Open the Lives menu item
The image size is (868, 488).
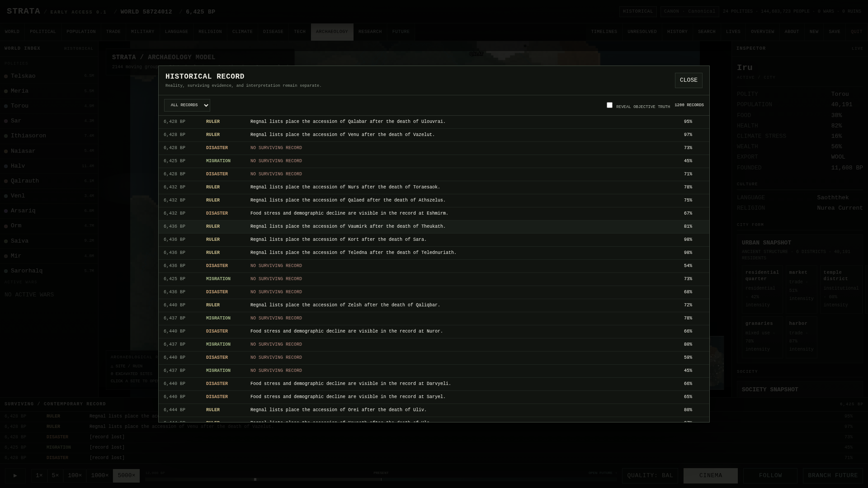coord(733,32)
